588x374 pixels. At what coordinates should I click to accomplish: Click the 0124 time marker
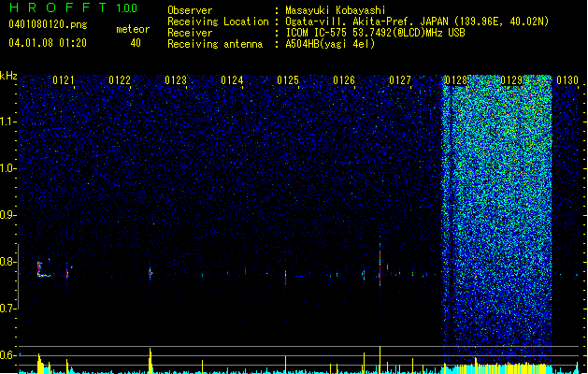(x=232, y=80)
